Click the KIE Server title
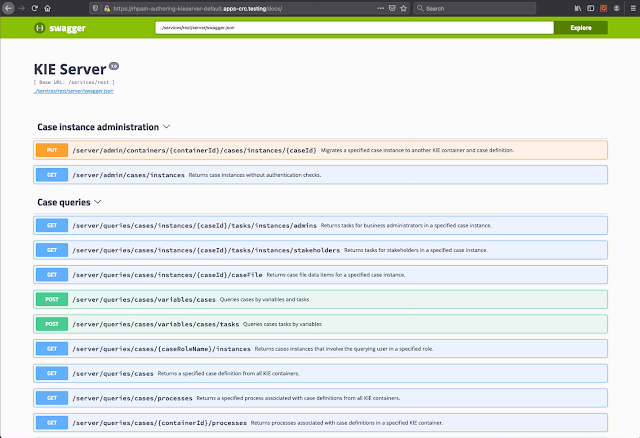This screenshot has height=438, width=640. coord(70,69)
